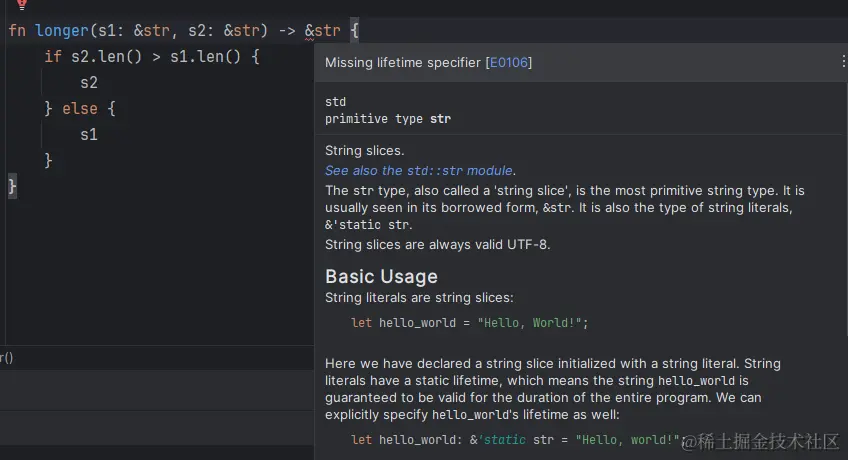Click the underlined &str return type
This screenshot has height=460, width=848.
pyautogui.click(x=322, y=31)
